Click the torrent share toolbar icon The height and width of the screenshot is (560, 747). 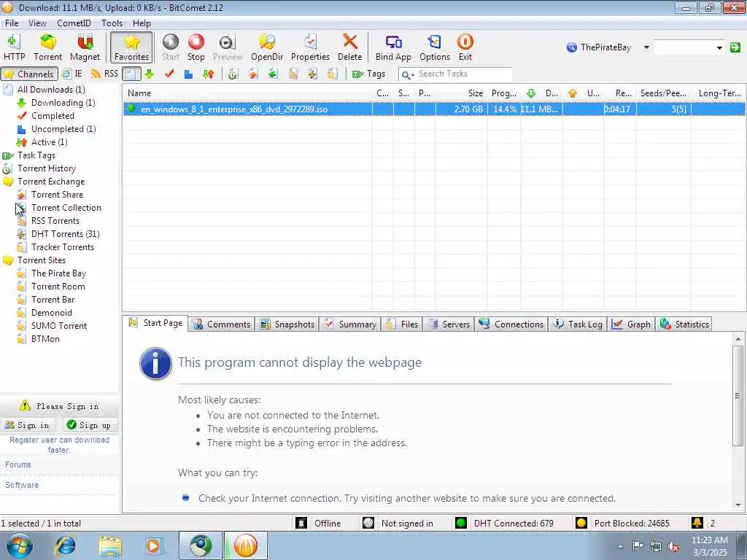coord(253,74)
